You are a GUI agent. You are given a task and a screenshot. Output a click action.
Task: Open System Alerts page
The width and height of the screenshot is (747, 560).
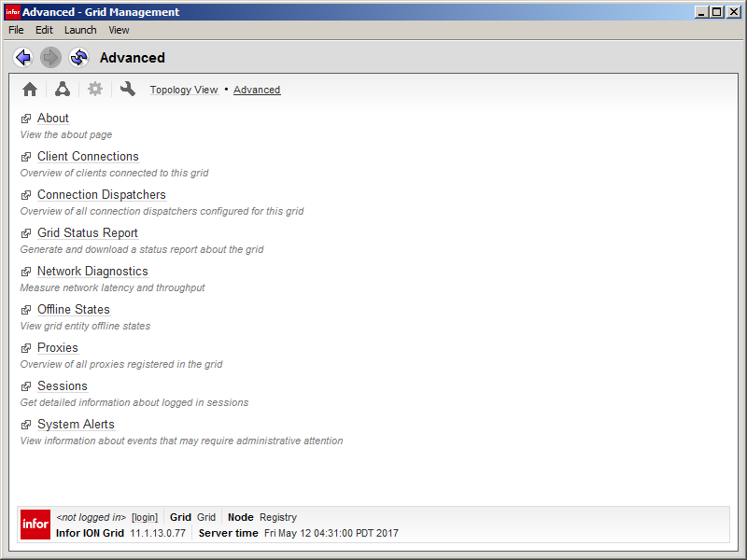pyautogui.click(x=76, y=425)
